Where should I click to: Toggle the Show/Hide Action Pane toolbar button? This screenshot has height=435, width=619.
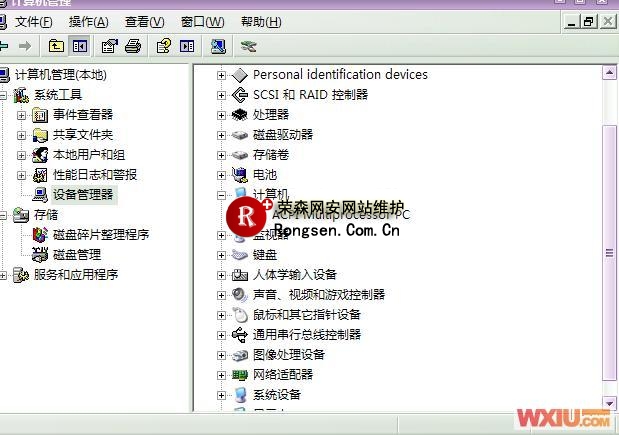coord(187,46)
